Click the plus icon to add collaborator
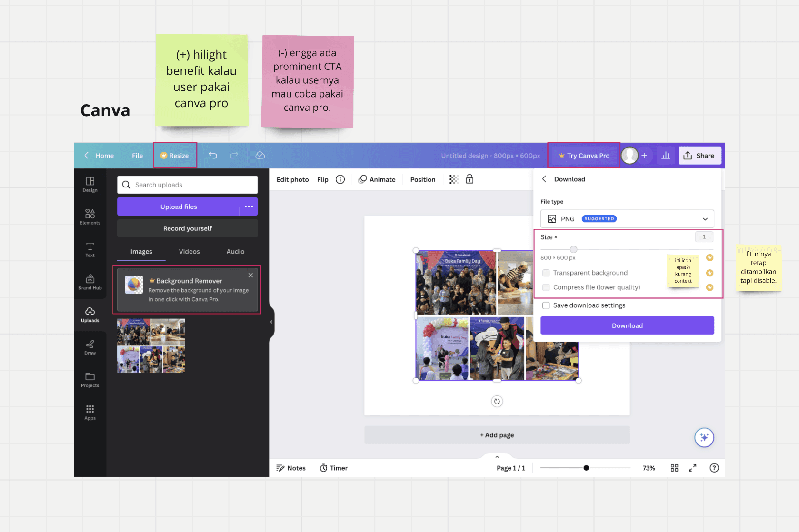 click(x=644, y=156)
